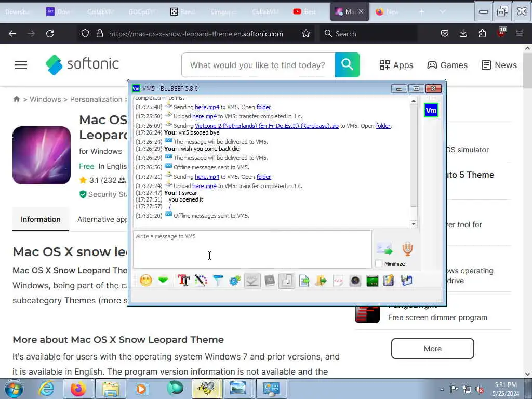Viewport: 532px width, 399px height.
Task: Click the chat scrollbar down arrow
Action: [x=413, y=224]
